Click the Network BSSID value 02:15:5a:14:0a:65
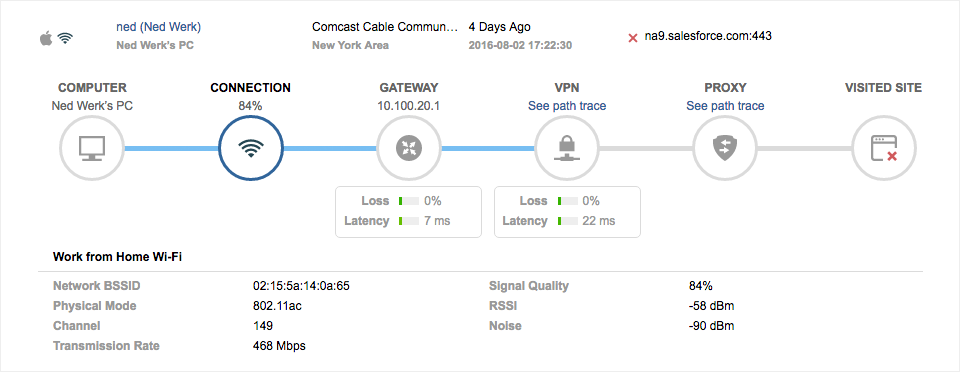This screenshot has width=960, height=372. (x=301, y=286)
